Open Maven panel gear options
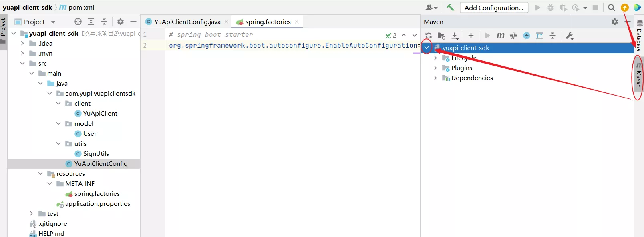 [x=615, y=22]
